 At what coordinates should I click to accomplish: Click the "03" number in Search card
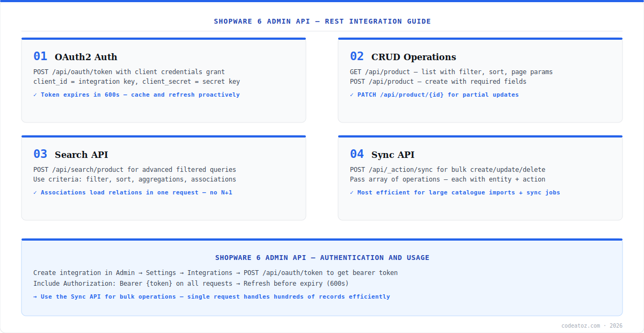coord(40,154)
